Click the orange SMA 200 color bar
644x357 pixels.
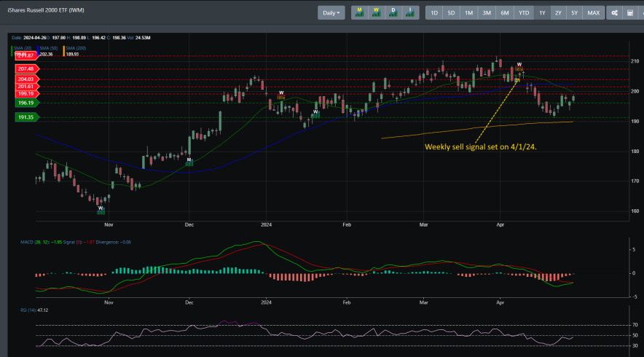(63, 51)
